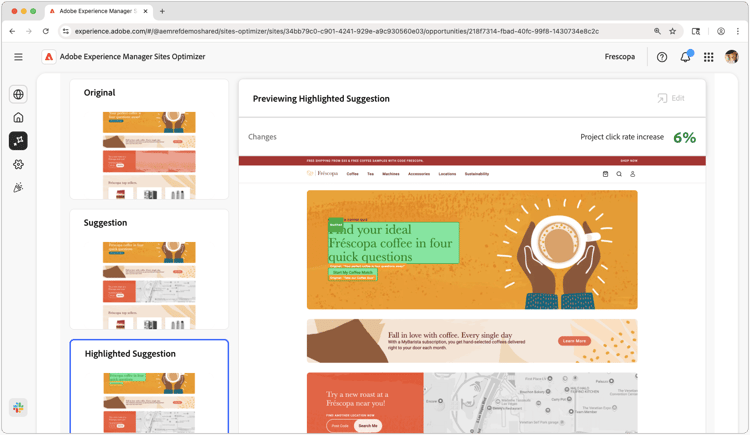The width and height of the screenshot is (750, 435).
Task: Click the celebration party icon in sidebar
Action: tap(18, 188)
